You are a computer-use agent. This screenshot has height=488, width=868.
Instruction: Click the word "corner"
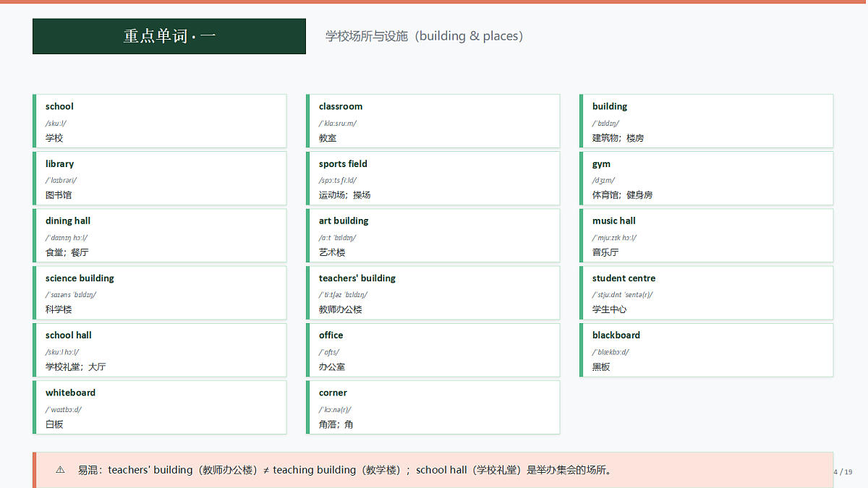[x=333, y=393]
